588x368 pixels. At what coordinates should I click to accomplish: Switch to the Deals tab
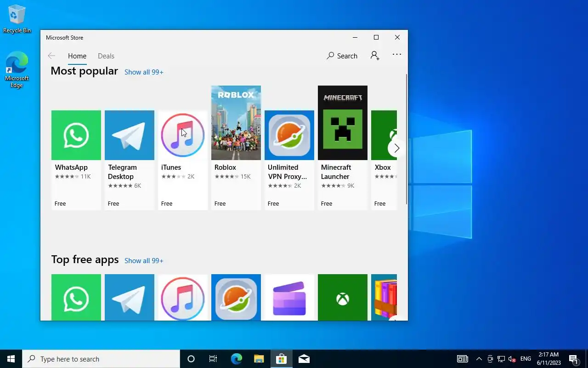(106, 56)
